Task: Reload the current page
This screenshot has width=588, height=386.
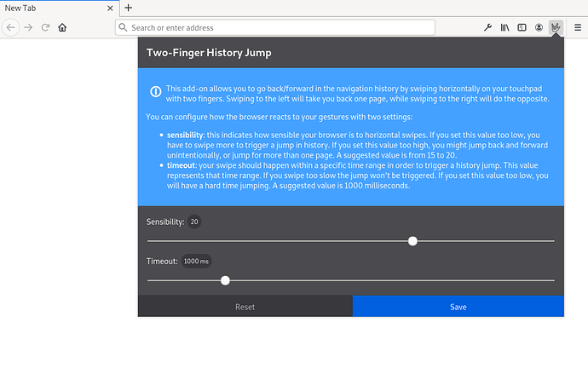Action: point(45,27)
